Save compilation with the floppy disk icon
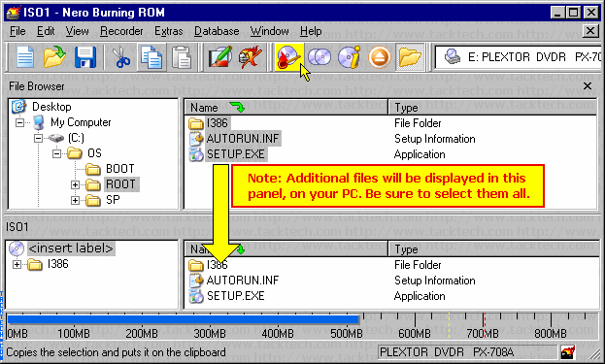Image resolution: width=605 pixels, height=364 pixels. pos(85,58)
